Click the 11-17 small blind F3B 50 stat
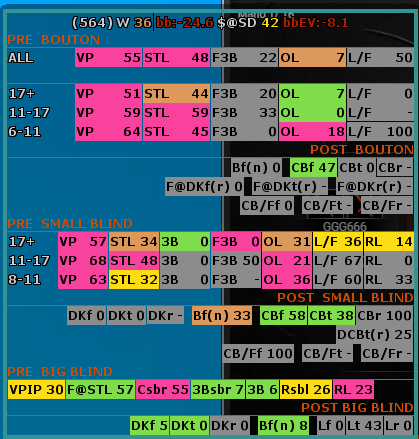 (236, 260)
